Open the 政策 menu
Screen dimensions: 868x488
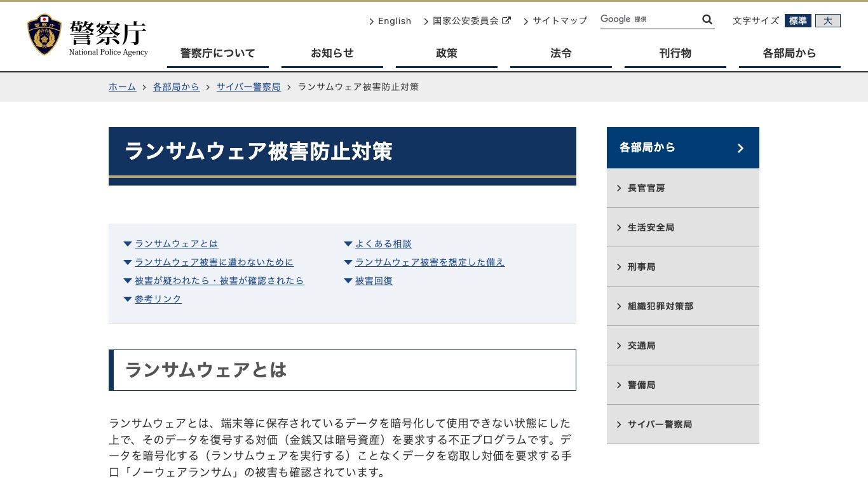447,53
